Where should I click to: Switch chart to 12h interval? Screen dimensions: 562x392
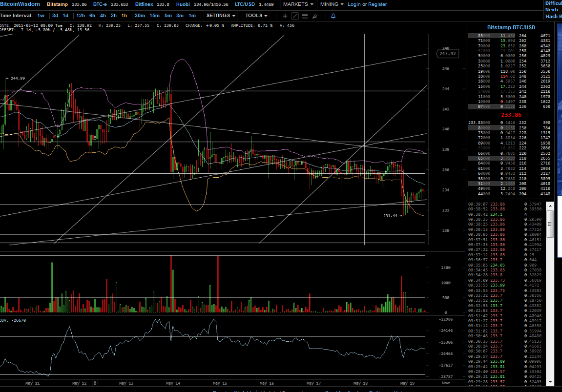tap(80, 16)
